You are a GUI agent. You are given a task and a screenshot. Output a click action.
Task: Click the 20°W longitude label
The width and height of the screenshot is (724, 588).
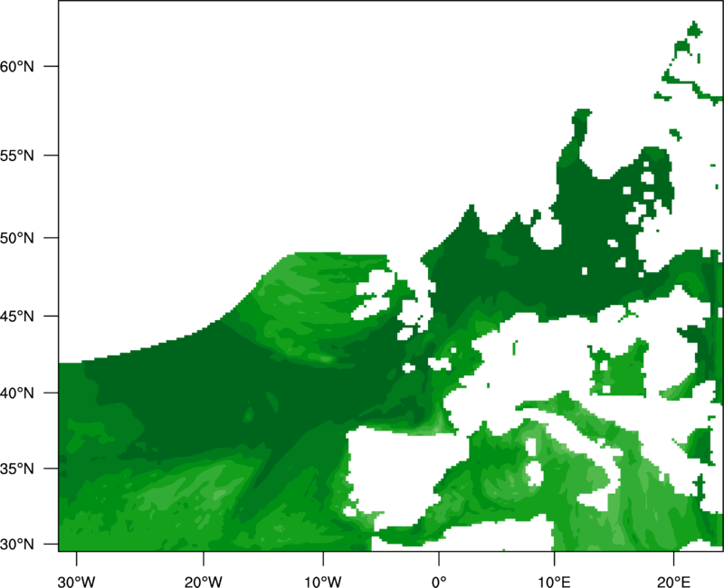coord(203,582)
